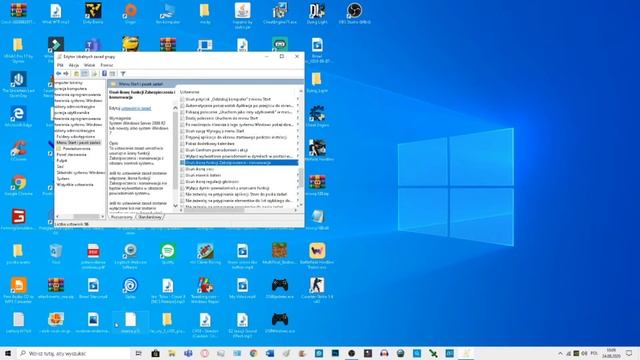Image resolution: width=640 pixels, height=360 pixels.
Task: Select the Dying Light desktop shortcut
Action: pos(317,14)
